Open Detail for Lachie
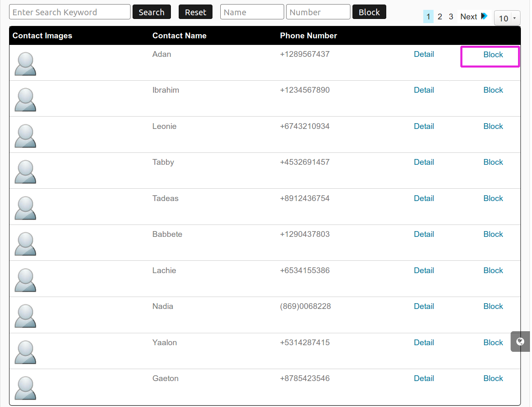Screen dimensions: 532x407 click(x=424, y=271)
